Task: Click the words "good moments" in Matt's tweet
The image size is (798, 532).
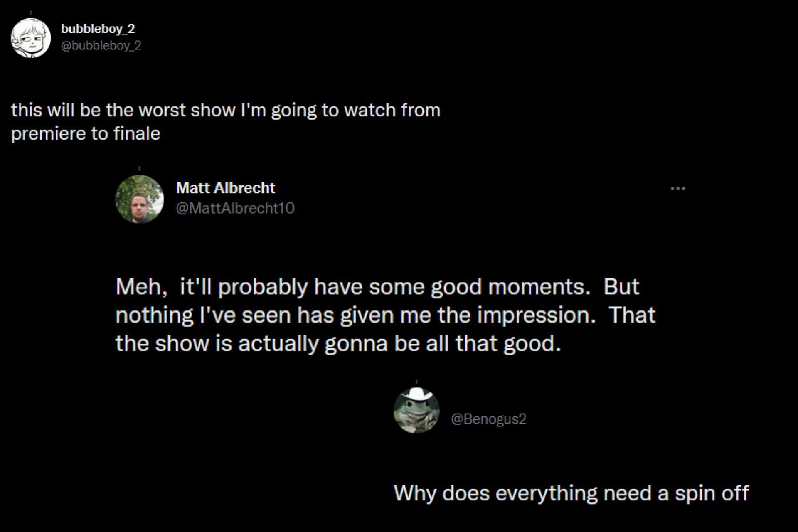Action: 510,287
